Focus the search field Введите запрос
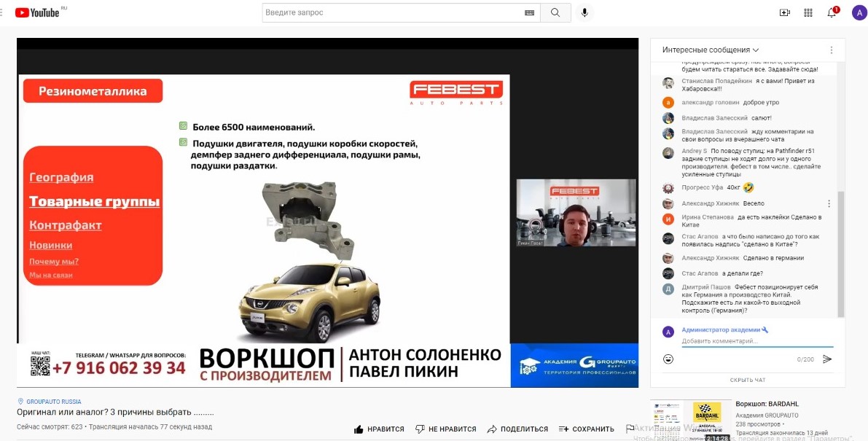This screenshot has height=441, width=868. coord(402,12)
